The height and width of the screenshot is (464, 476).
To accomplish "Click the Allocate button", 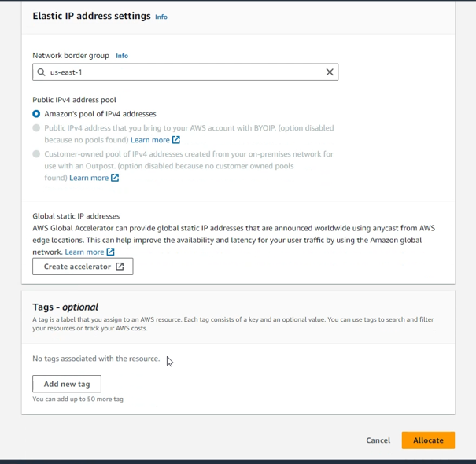I will (428, 440).
